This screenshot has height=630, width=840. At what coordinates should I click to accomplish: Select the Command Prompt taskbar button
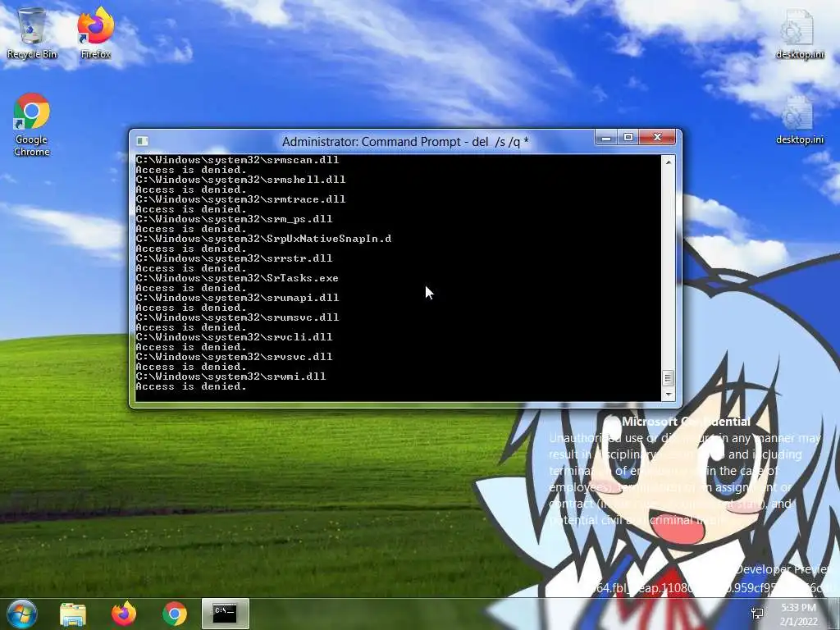coord(225,614)
